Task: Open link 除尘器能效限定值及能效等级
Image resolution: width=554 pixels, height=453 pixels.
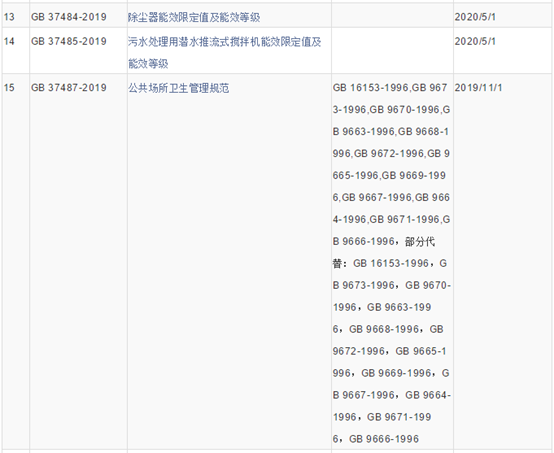Action: [194, 17]
